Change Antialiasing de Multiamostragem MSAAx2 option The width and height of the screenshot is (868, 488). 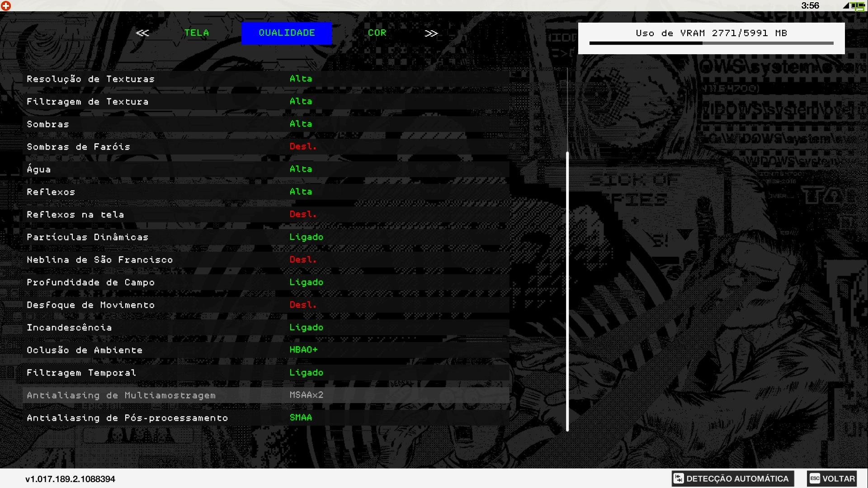pyautogui.click(x=307, y=395)
